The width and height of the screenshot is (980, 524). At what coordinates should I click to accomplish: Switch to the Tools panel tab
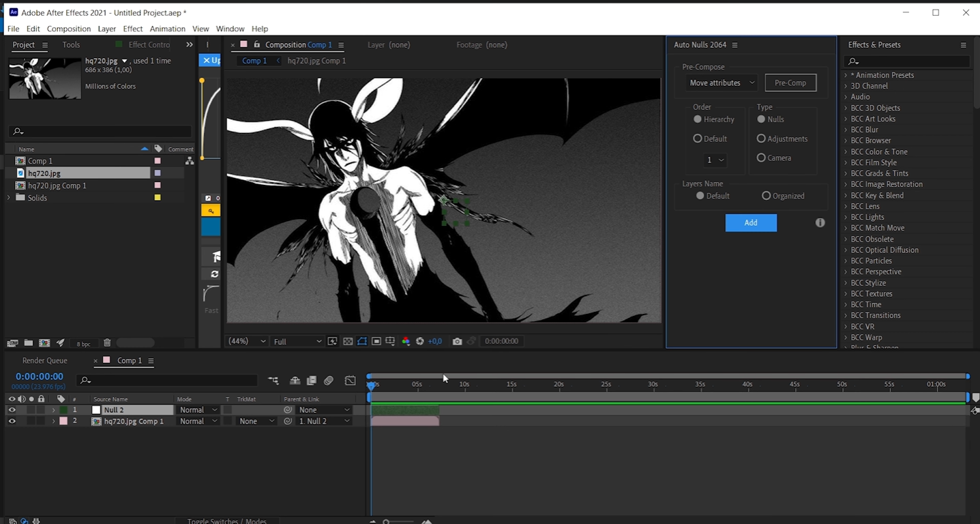click(x=71, y=45)
